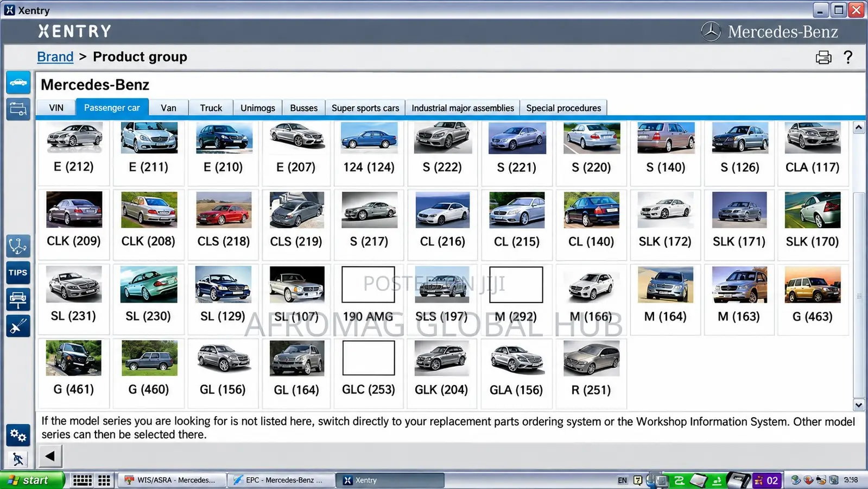Open the stethoscope diagnosis icon in sidebar
The image size is (868, 489).
click(18, 246)
